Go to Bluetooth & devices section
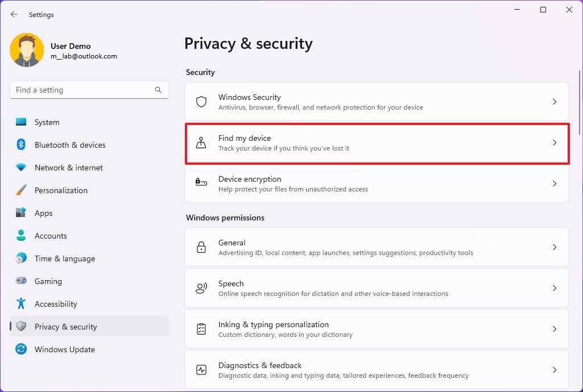Image resolution: width=583 pixels, height=392 pixels. coord(70,145)
